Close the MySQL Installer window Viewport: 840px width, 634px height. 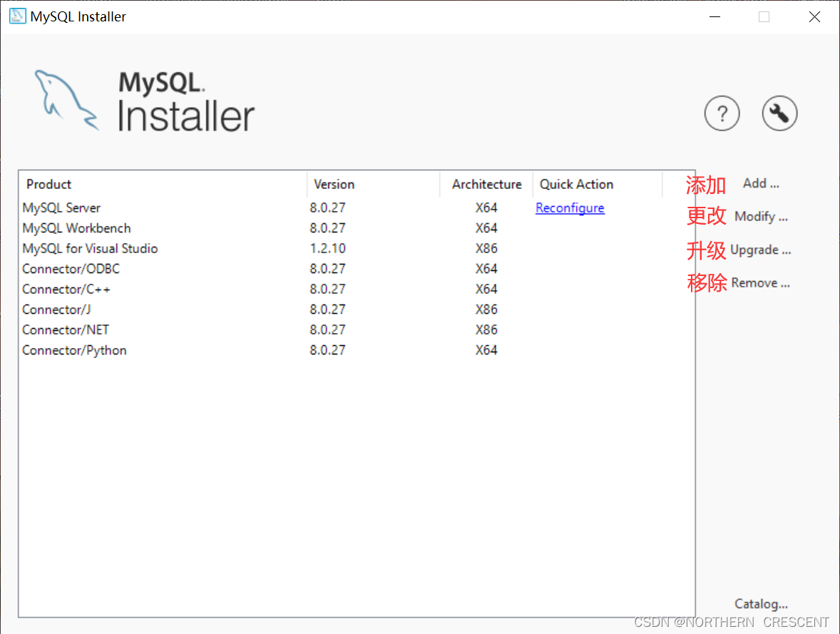(814, 16)
